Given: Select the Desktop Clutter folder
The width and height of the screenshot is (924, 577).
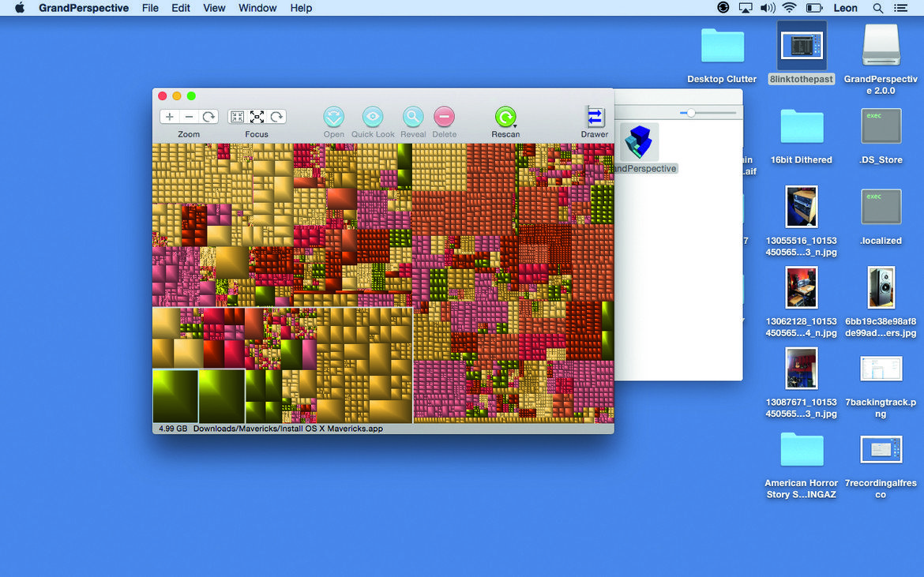Looking at the screenshot, I should click(722, 46).
